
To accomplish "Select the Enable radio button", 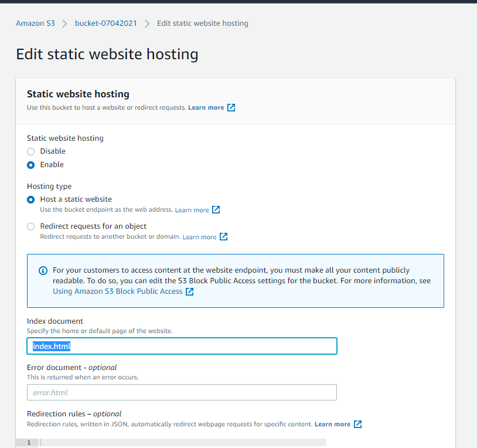I will click(30, 165).
